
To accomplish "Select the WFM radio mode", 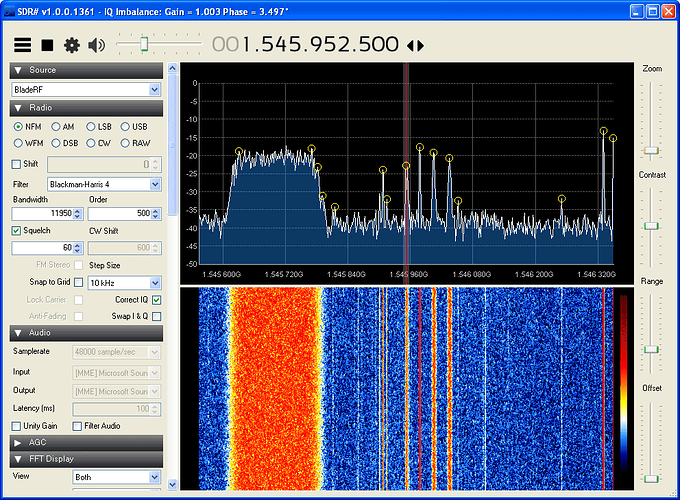I will [x=19, y=143].
